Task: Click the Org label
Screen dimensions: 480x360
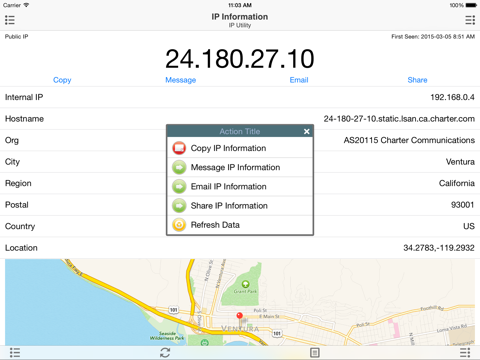Action: tap(12, 141)
